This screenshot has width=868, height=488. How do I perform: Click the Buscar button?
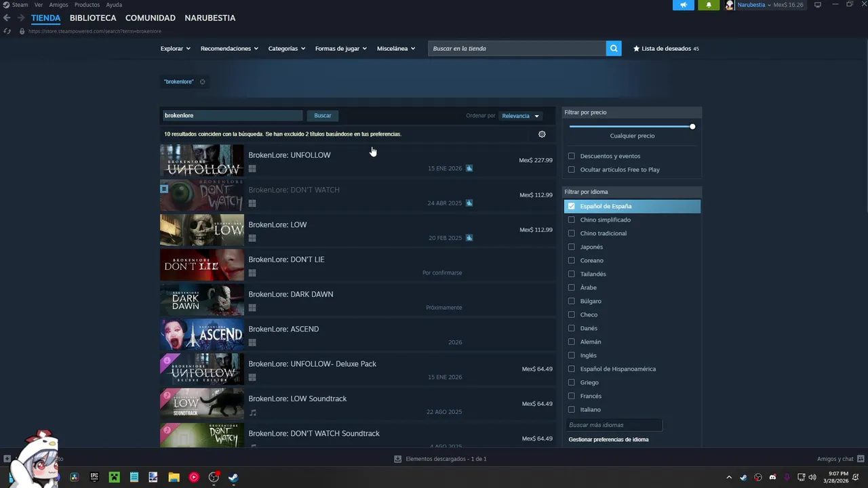[x=323, y=116]
